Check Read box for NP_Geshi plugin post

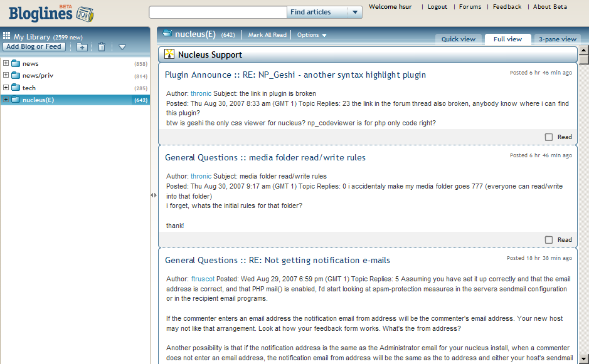click(x=549, y=137)
